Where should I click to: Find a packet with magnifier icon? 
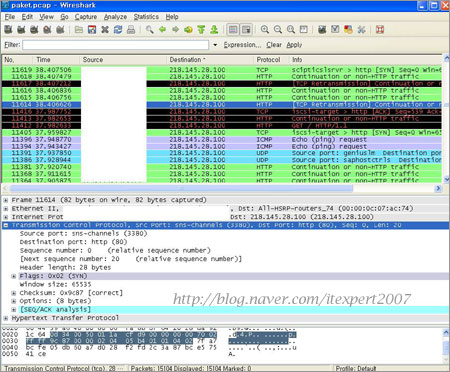coord(150,30)
